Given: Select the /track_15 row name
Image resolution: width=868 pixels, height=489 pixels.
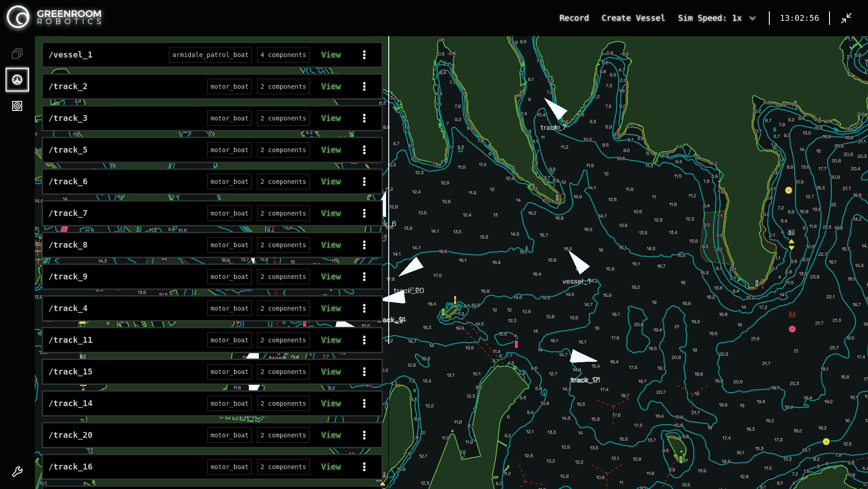Looking at the screenshot, I should click(x=71, y=372).
